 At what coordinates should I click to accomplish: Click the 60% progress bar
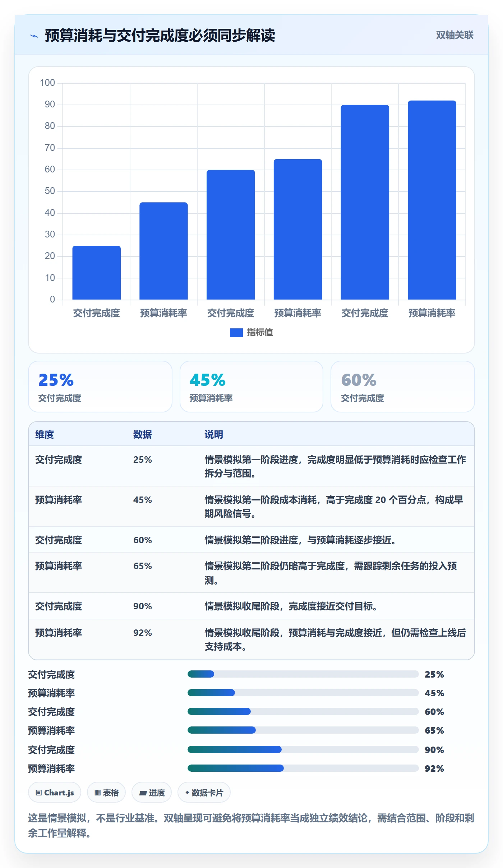pyautogui.click(x=303, y=711)
